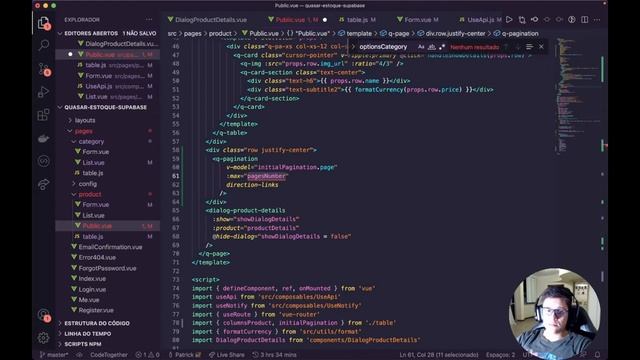
Task: Open ForgotPassword.vue file
Action: [x=107, y=268]
